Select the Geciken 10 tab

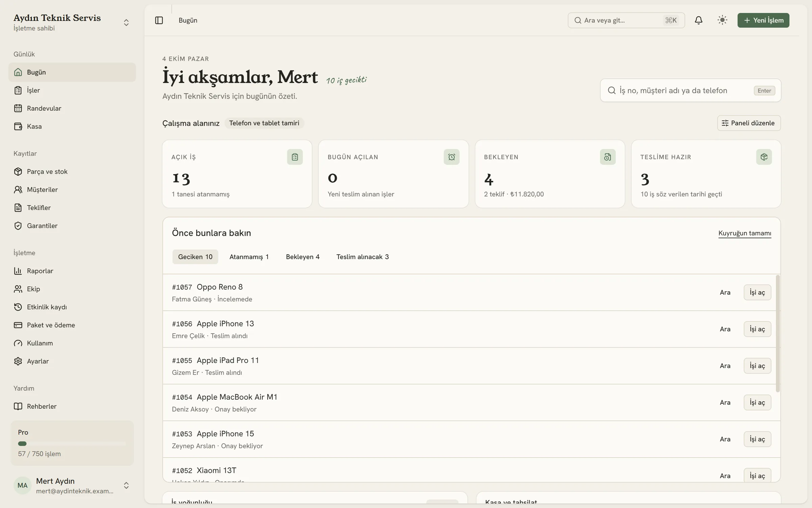point(195,257)
